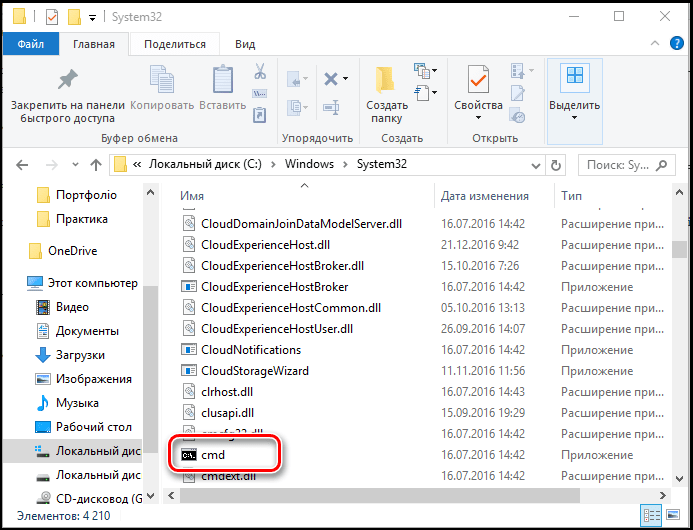Switch to the Главная tab

(94, 44)
